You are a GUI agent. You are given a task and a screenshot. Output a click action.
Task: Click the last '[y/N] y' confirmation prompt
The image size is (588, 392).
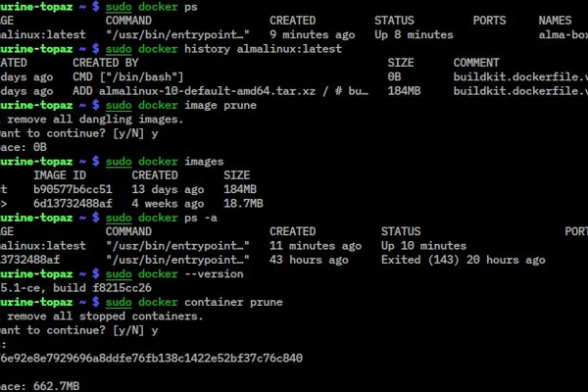135,330
